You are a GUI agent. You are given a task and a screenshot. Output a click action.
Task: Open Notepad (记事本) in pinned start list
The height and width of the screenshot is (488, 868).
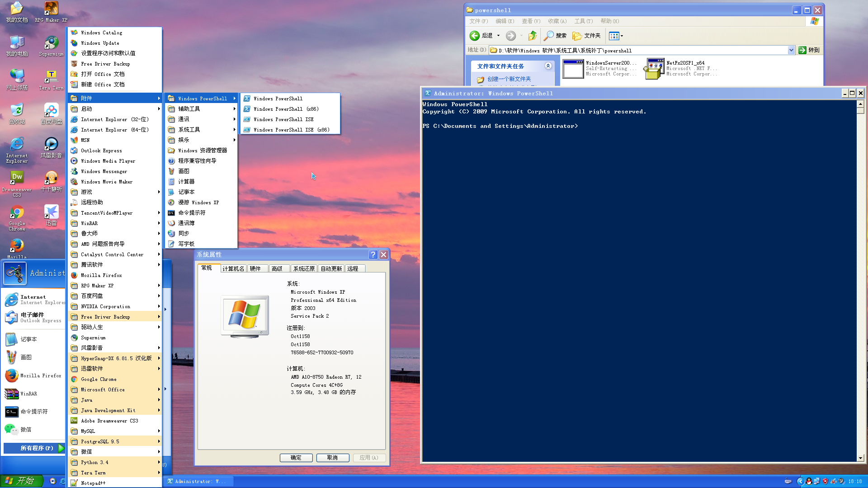22,339
